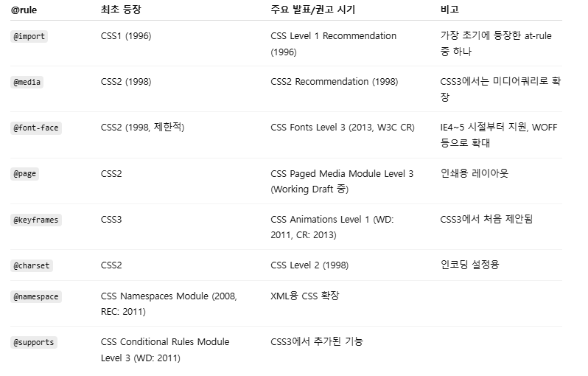
Task: Click the @import code label
Action: [x=29, y=36]
